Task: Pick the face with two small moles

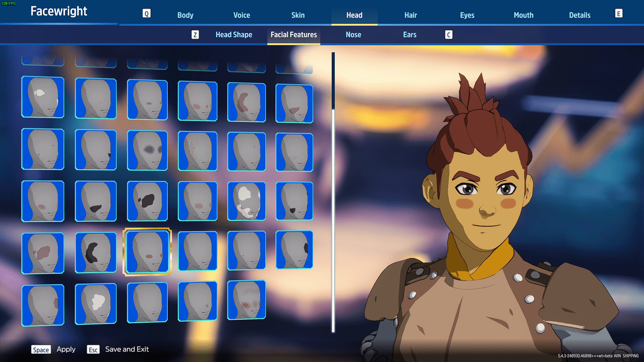Action: click(x=43, y=149)
